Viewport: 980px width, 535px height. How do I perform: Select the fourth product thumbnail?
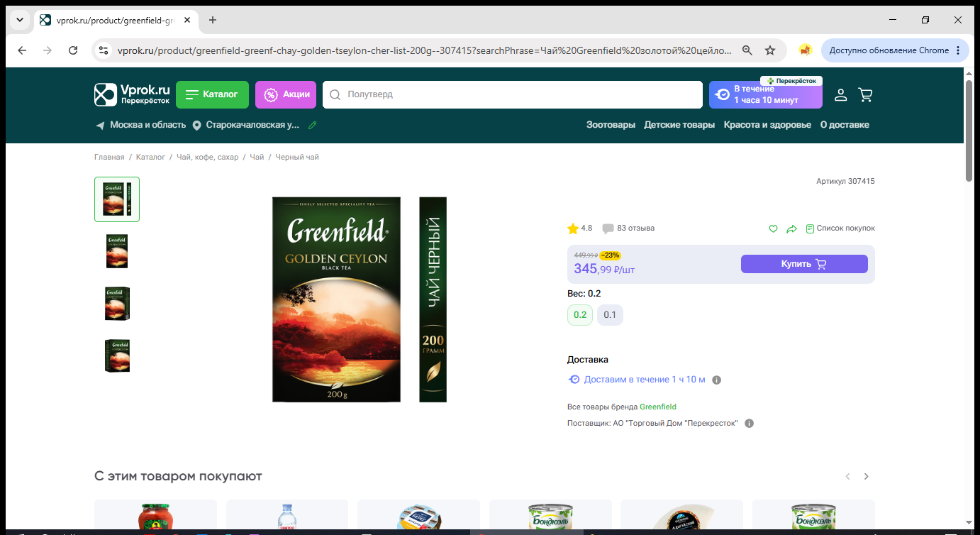point(117,356)
